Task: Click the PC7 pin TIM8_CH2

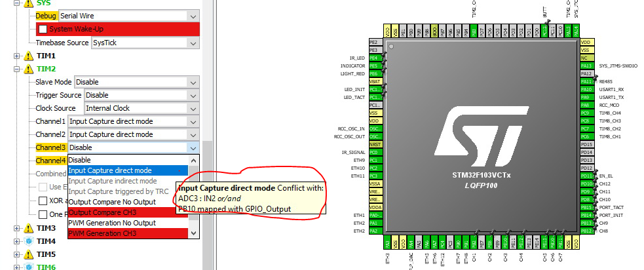Action: (x=586, y=128)
